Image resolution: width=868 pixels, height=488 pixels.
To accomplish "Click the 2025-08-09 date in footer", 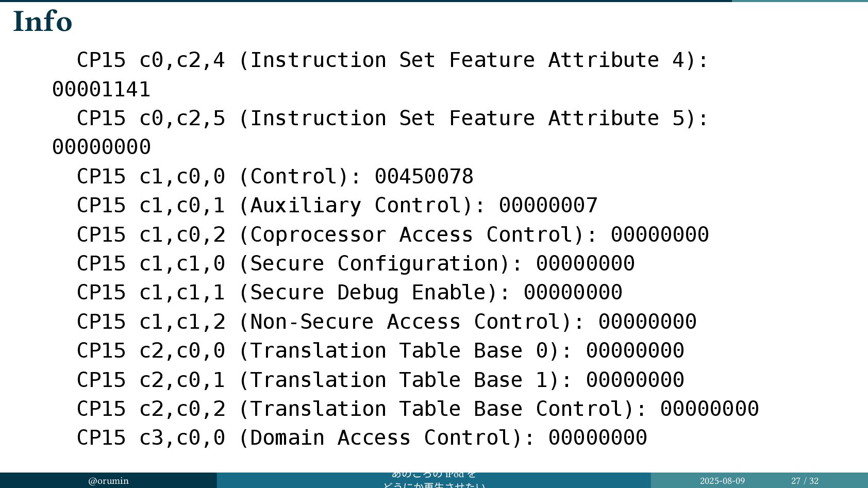I will coord(722,481).
